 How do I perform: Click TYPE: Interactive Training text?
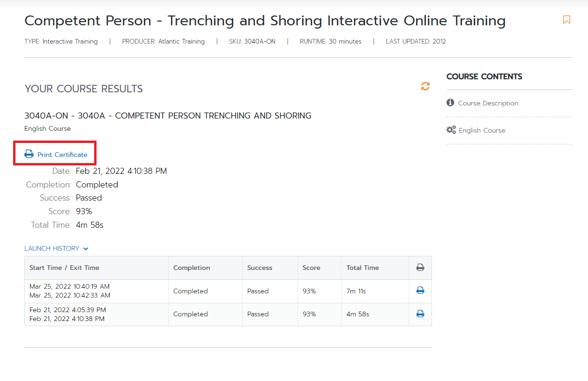61,41
